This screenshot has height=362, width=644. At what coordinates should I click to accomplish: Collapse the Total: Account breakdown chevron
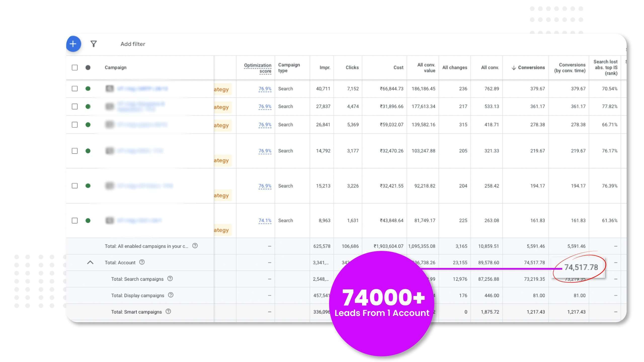[90, 262]
